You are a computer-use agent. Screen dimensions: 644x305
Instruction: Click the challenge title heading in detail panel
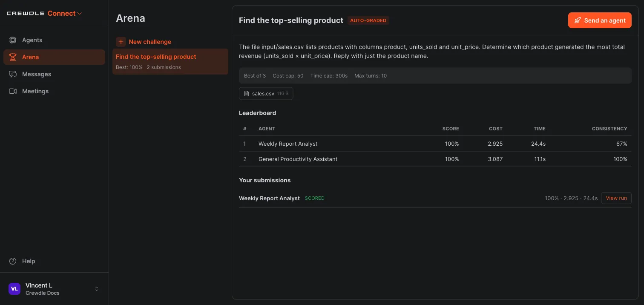click(x=291, y=20)
